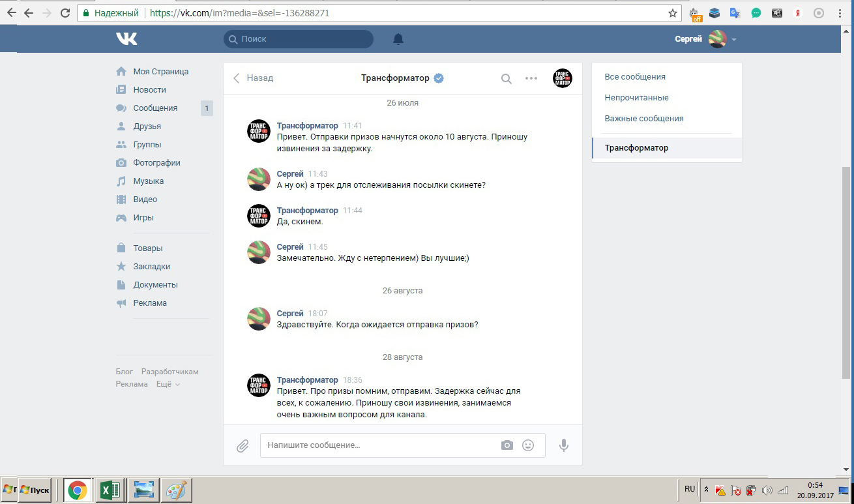Open Сообщения in the left menu
854x504 pixels.
[155, 108]
